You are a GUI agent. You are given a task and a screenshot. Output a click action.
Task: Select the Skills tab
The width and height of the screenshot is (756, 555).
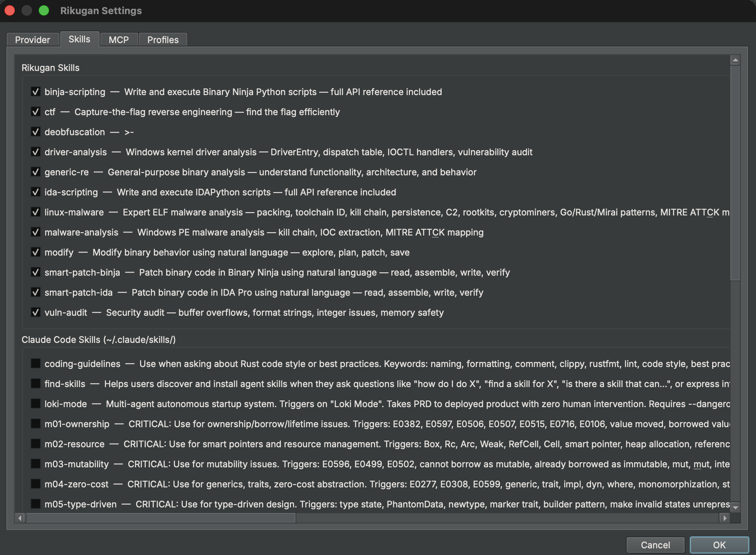click(79, 39)
